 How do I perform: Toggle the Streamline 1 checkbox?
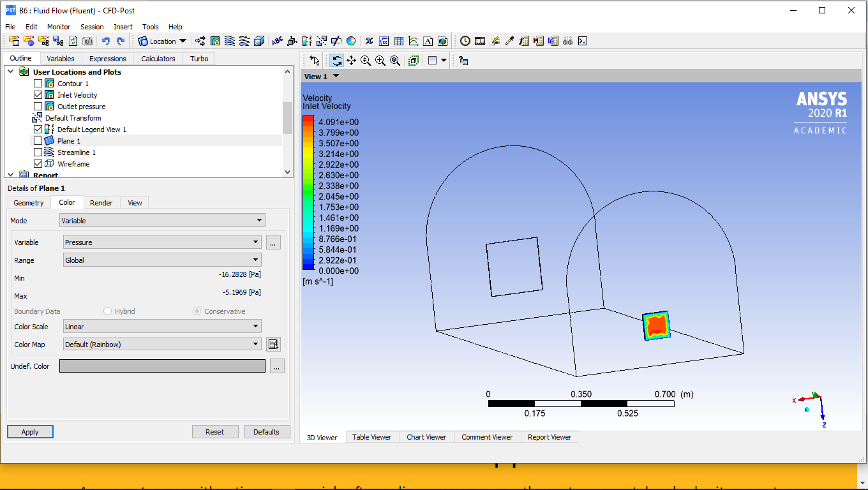coord(38,152)
